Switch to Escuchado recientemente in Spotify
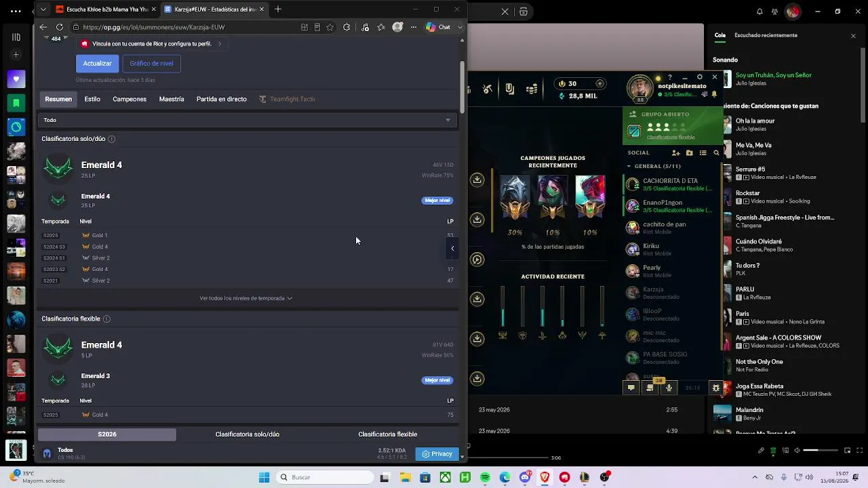Viewport: 868px width, 488px height. click(766, 35)
